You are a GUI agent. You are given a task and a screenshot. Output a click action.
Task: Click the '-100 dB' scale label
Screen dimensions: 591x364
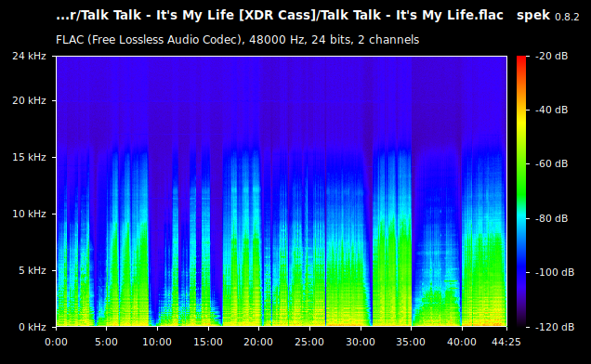coord(555,272)
